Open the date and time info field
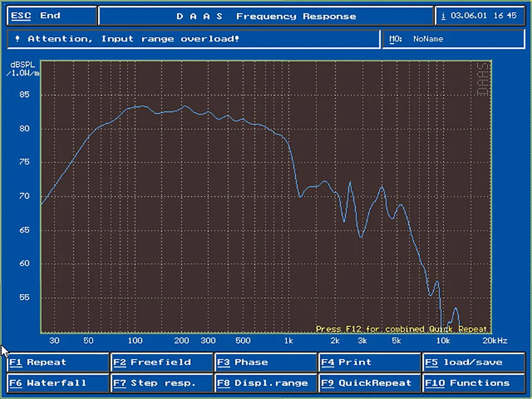This screenshot has height=399, width=532. point(479,16)
